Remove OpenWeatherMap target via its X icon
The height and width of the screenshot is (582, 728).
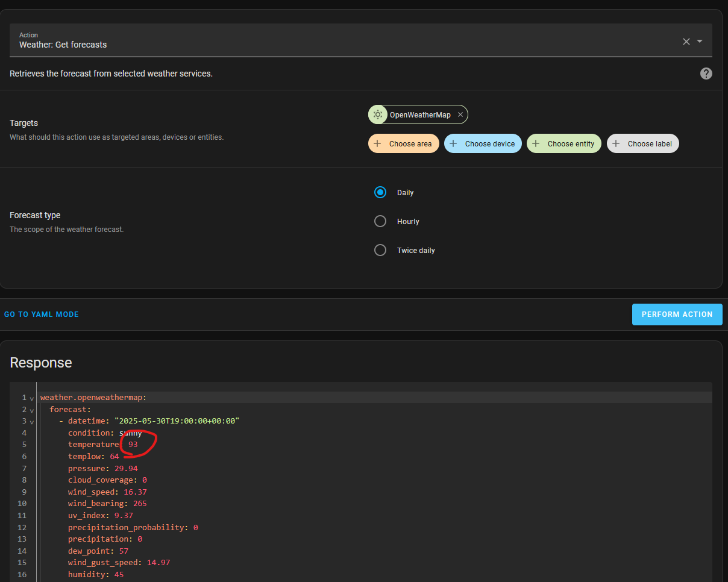[x=460, y=114]
